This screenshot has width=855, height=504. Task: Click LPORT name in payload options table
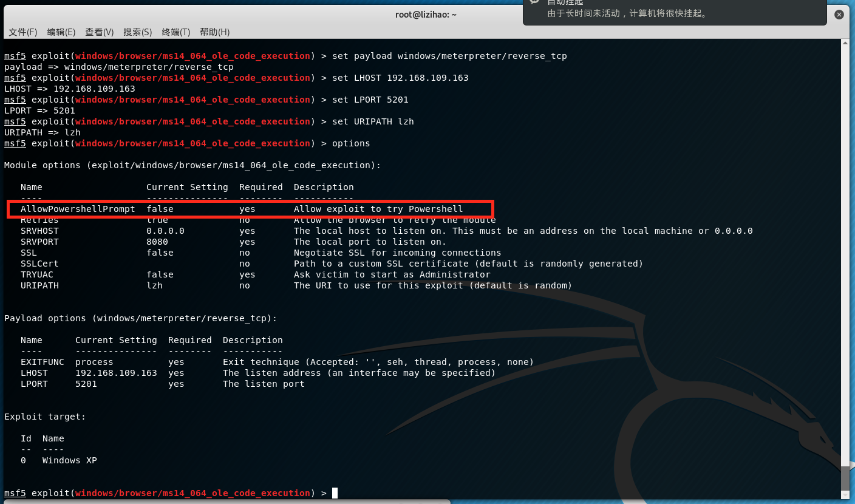coord(34,384)
